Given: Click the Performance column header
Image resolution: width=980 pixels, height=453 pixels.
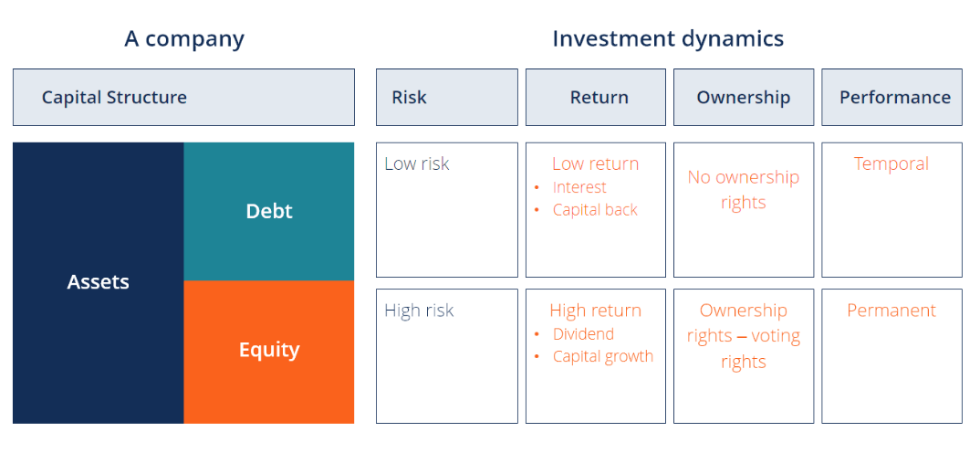Looking at the screenshot, I should coord(891,97).
